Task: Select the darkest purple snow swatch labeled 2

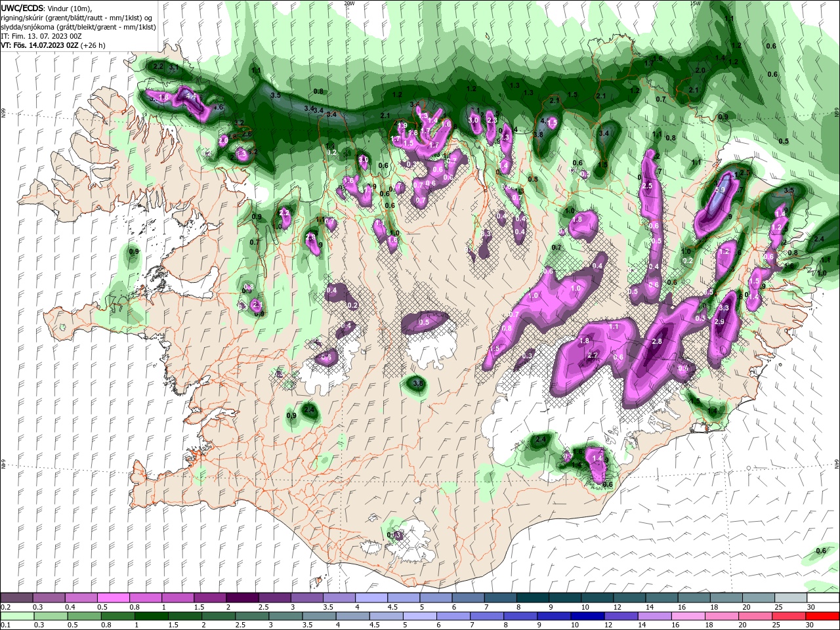Action: tap(241, 598)
